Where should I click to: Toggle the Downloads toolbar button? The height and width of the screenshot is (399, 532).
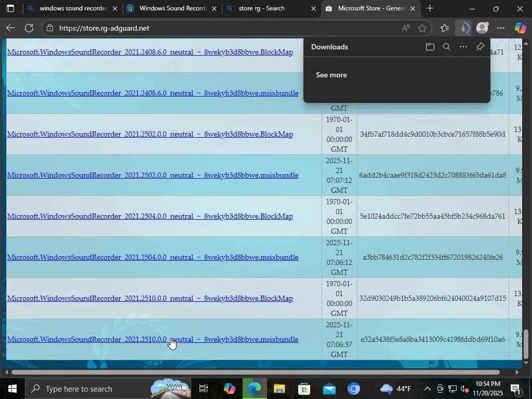point(463,28)
